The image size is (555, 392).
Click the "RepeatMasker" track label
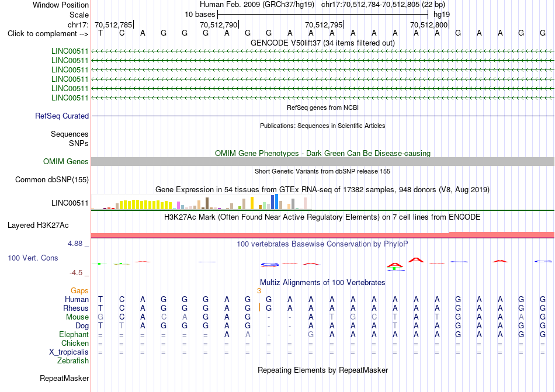click(x=64, y=378)
